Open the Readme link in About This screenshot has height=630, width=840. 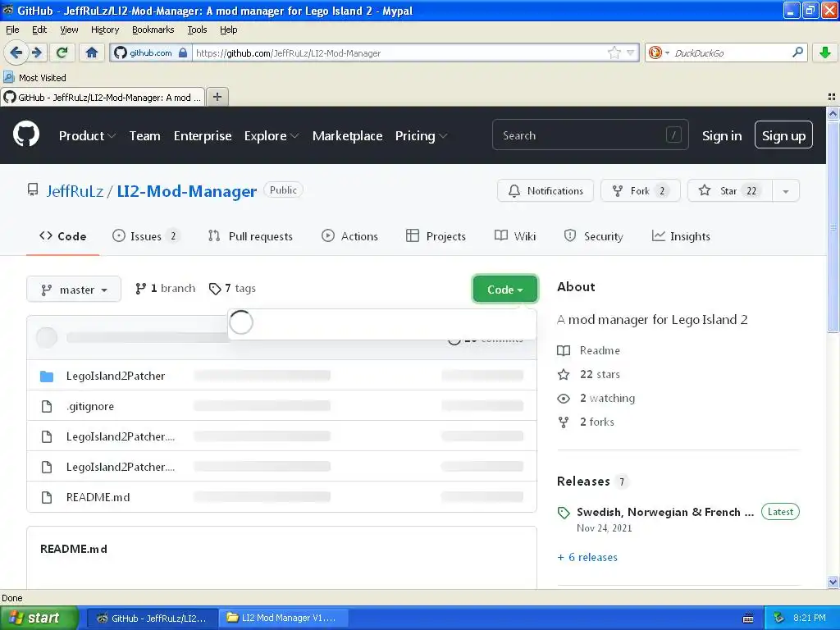coord(589,350)
